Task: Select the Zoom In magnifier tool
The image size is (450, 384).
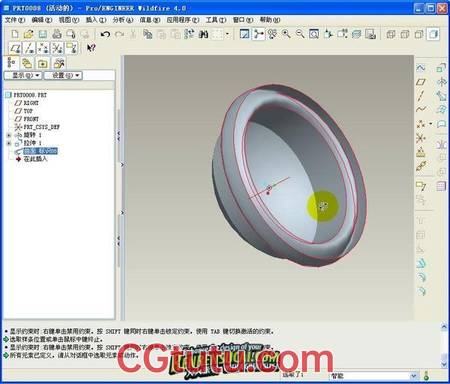Action: click(x=286, y=34)
